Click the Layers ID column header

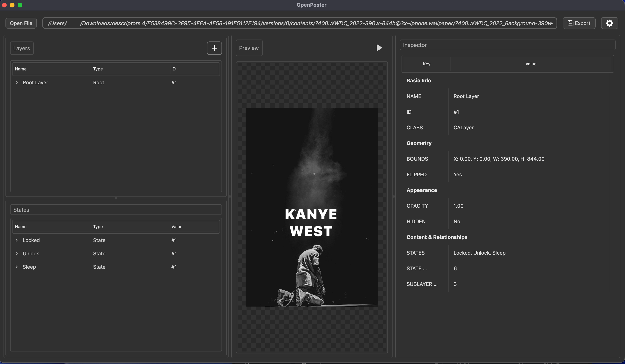(x=173, y=69)
